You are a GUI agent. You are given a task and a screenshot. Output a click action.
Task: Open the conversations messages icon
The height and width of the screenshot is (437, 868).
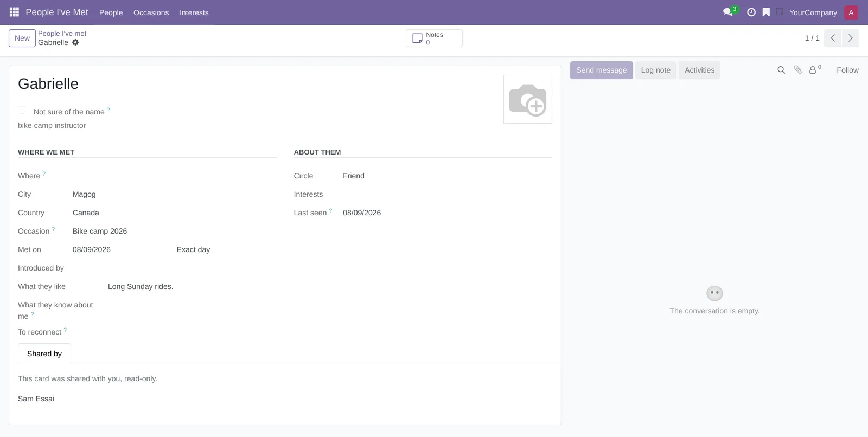[x=728, y=12]
